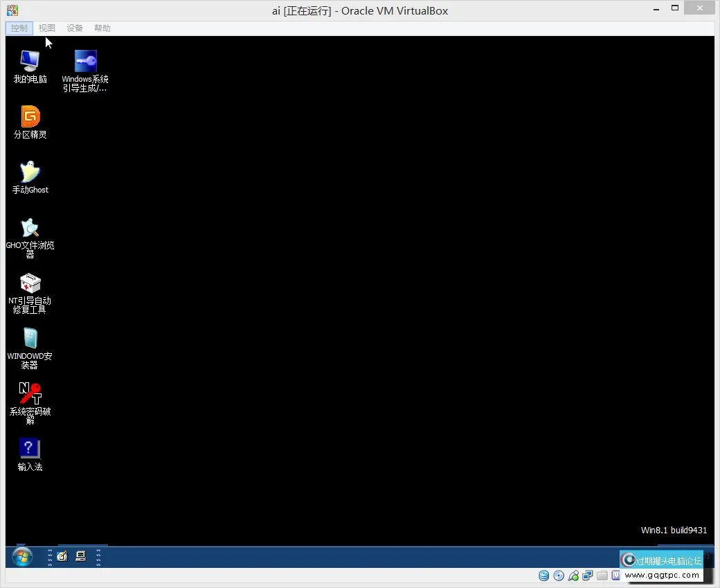Click the 过期罐头电脑论坛 notification balloon

[x=661, y=560]
